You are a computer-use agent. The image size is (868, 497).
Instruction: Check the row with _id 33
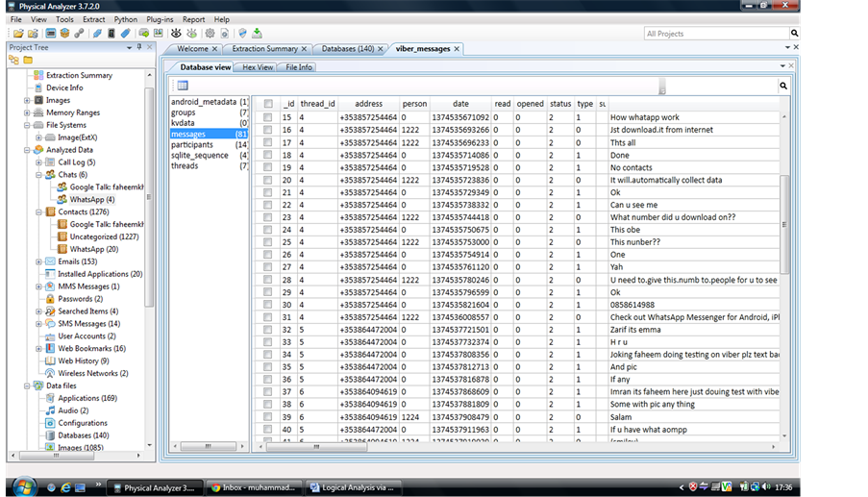click(268, 342)
